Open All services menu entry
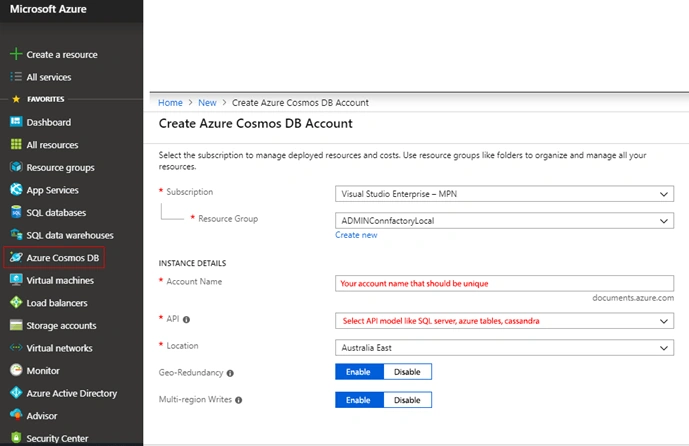This screenshot has height=446, width=689. click(49, 77)
